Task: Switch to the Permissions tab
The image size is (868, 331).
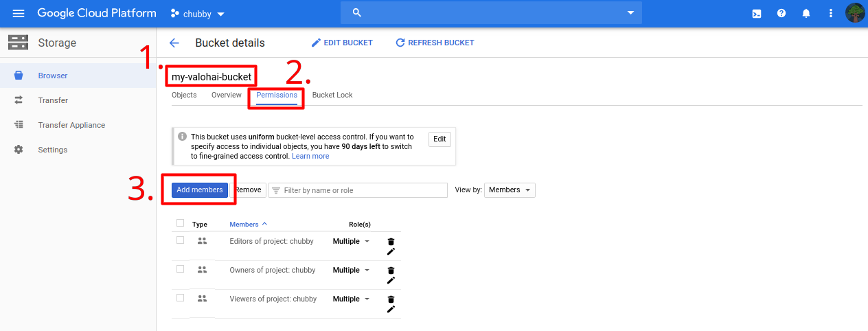Action: (x=277, y=95)
